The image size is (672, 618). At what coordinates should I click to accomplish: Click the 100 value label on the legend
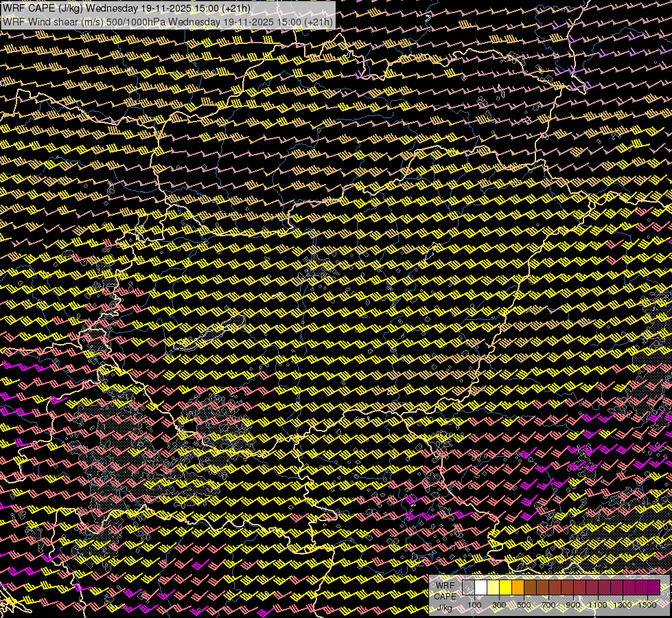[474, 605]
